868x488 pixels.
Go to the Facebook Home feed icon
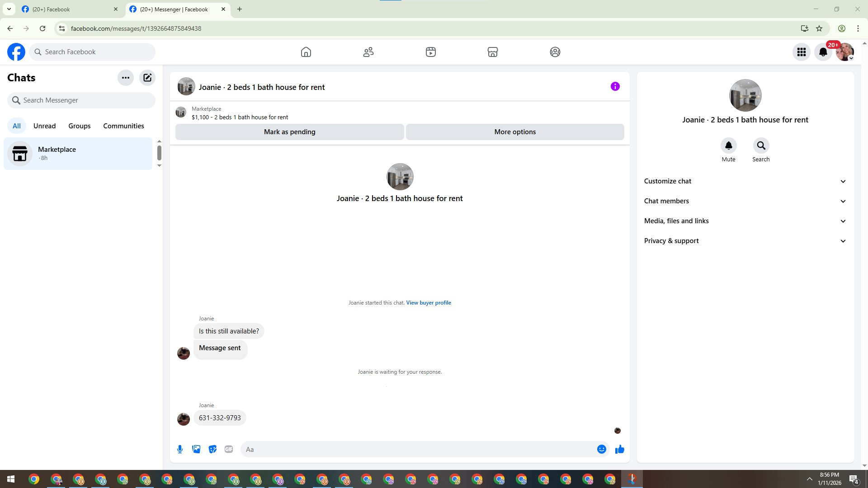tap(306, 52)
